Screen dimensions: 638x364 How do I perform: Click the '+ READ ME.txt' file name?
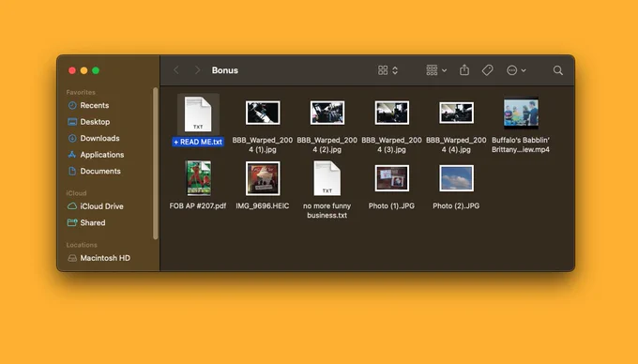[x=198, y=142]
